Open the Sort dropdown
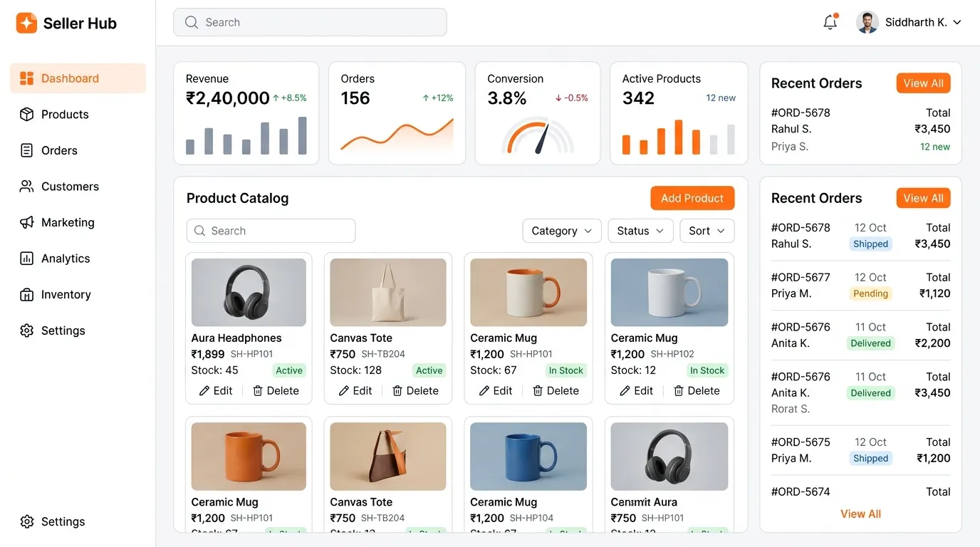 click(707, 231)
